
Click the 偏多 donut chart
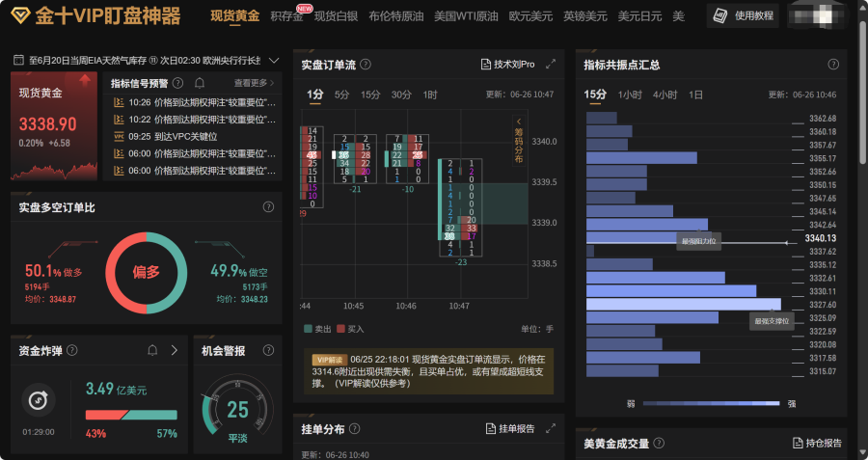click(147, 273)
